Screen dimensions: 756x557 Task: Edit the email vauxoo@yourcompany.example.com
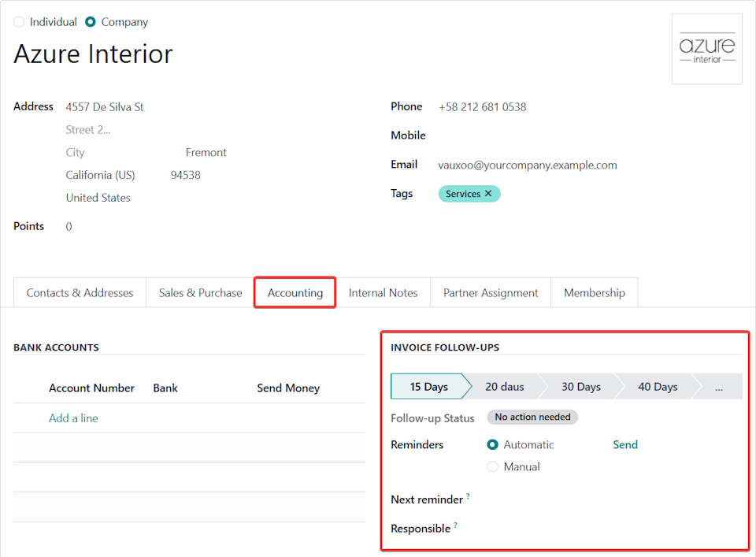coord(528,165)
